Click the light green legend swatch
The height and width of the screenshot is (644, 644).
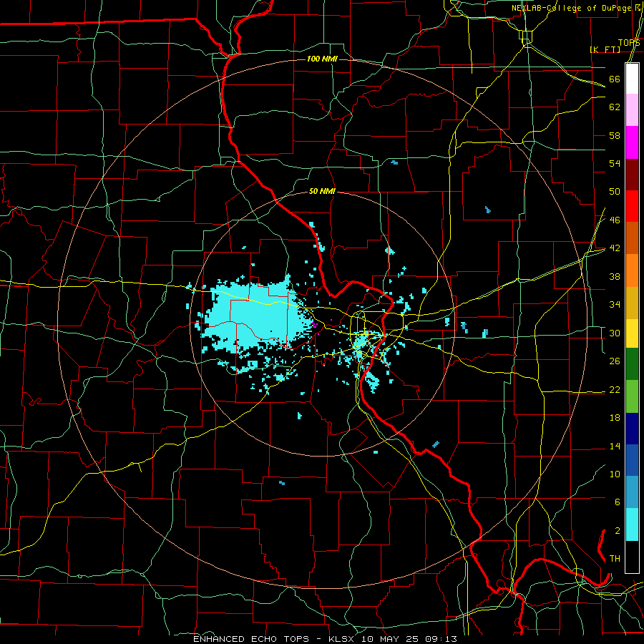[x=632, y=396]
